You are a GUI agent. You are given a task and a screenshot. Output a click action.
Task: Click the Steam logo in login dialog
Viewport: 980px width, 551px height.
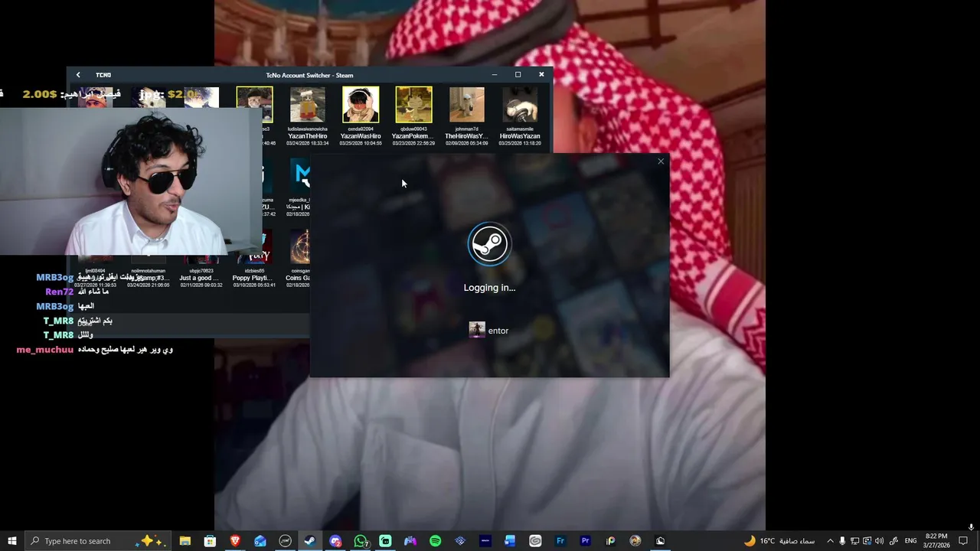pyautogui.click(x=489, y=244)
